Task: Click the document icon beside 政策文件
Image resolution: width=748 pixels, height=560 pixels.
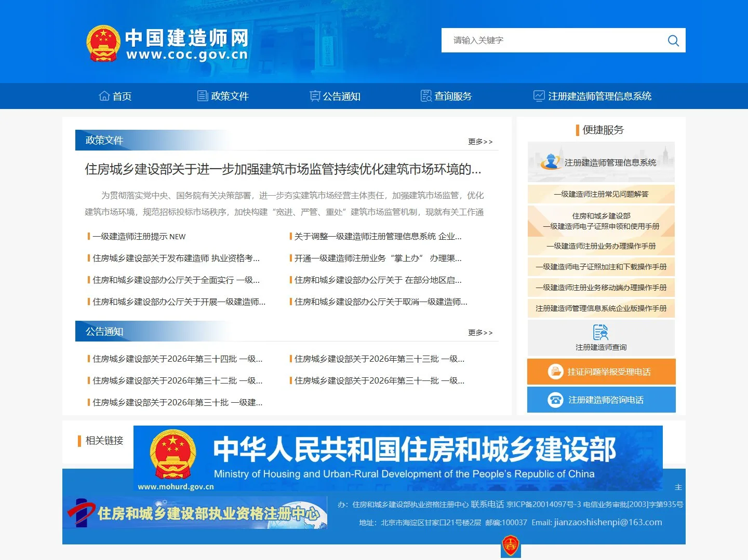Action: (203, 96)
